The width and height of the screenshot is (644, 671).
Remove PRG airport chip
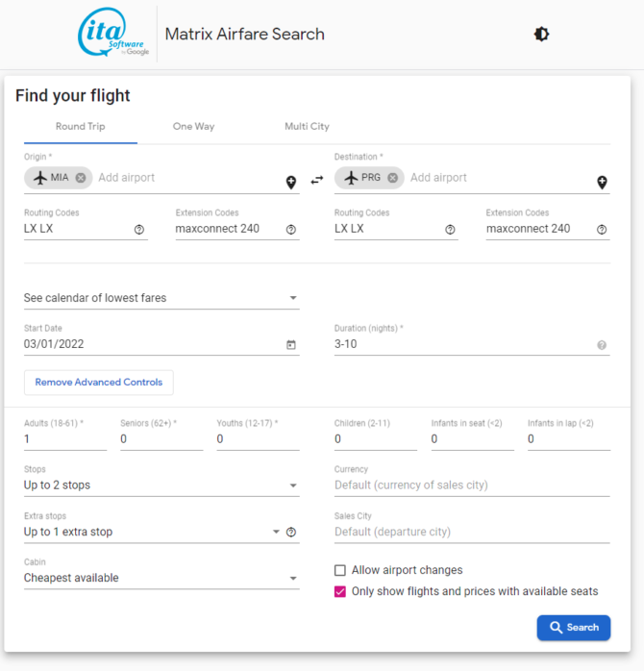click(x=393, y=178)
